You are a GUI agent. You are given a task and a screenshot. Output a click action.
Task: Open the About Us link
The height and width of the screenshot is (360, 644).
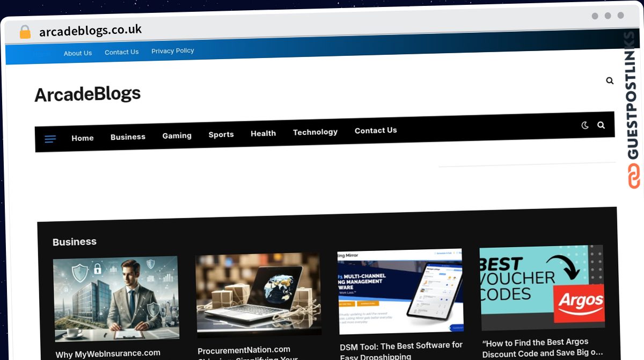pos(78,53)
